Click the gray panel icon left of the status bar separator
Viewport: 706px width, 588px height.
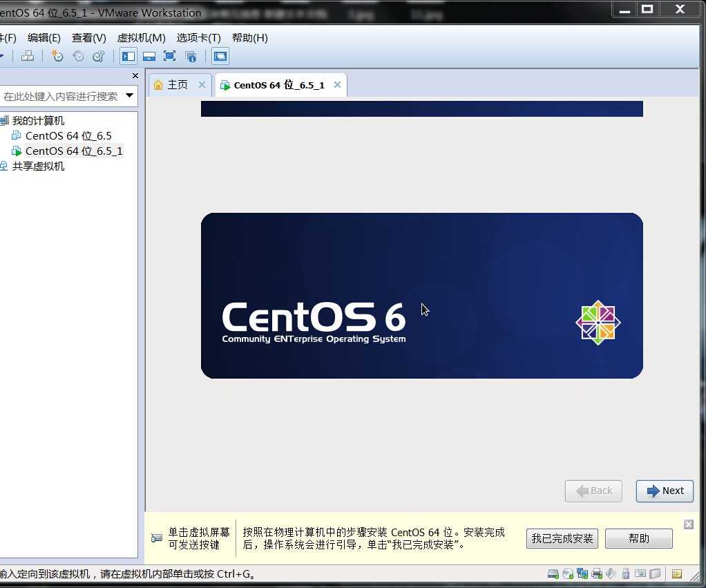tap(655, 573)
